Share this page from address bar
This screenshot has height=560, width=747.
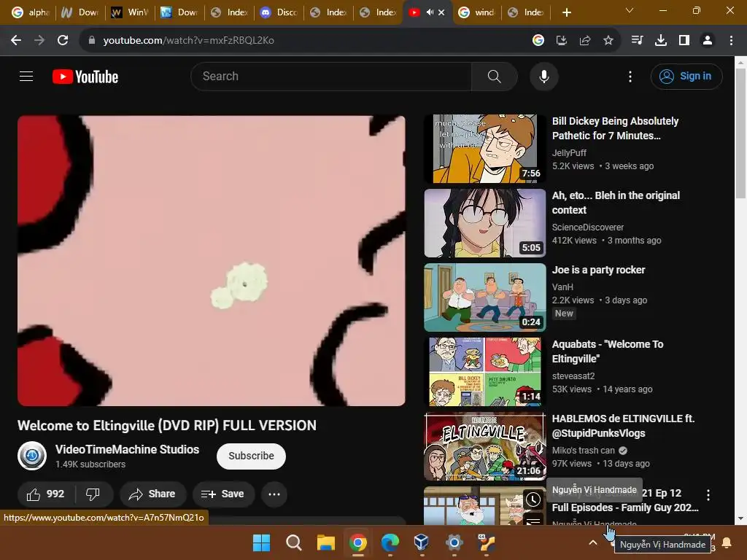[x=585, y=41]
